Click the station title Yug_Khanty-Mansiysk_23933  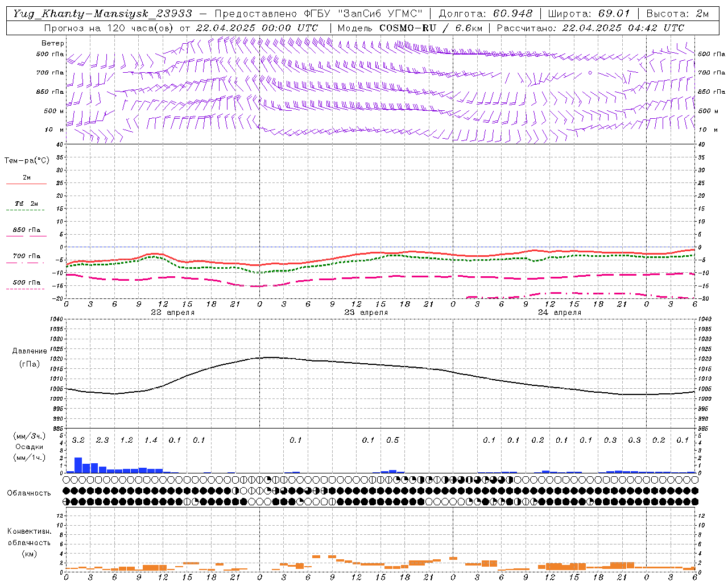[102, 14]
